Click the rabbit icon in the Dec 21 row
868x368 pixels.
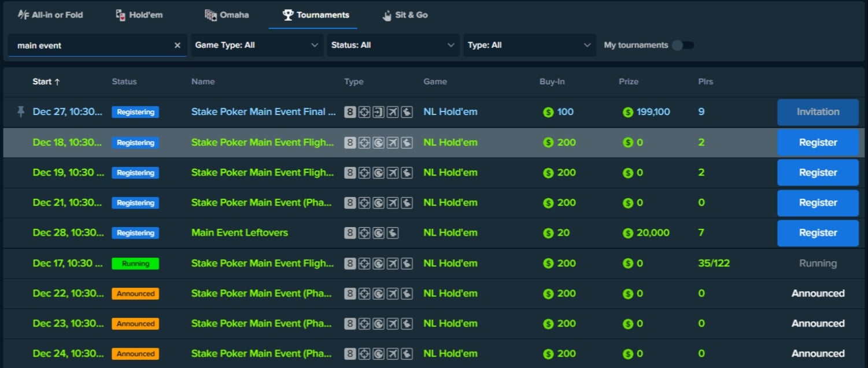407,203
